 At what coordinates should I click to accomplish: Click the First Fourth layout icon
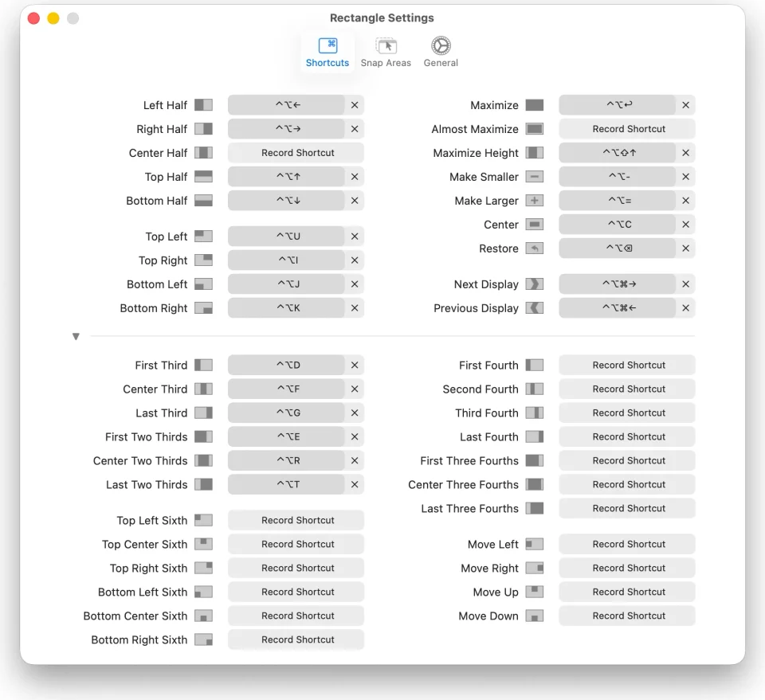(534, 365)
